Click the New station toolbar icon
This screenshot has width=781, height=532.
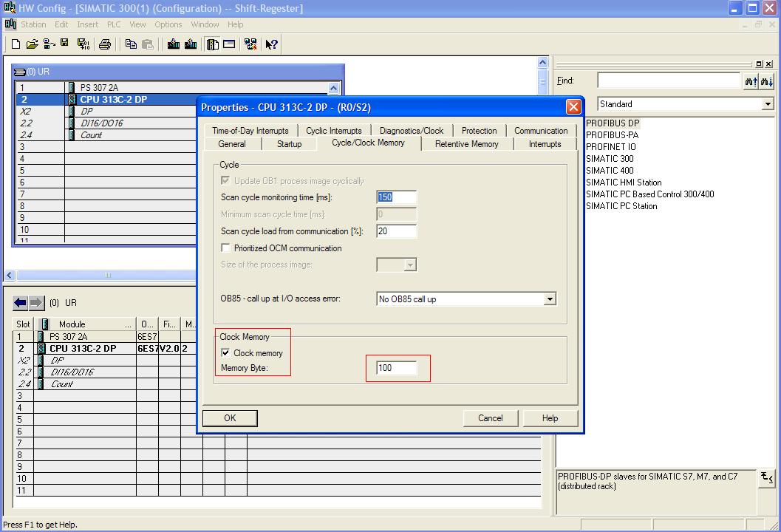pyautogui.click(x=16, y=44)
